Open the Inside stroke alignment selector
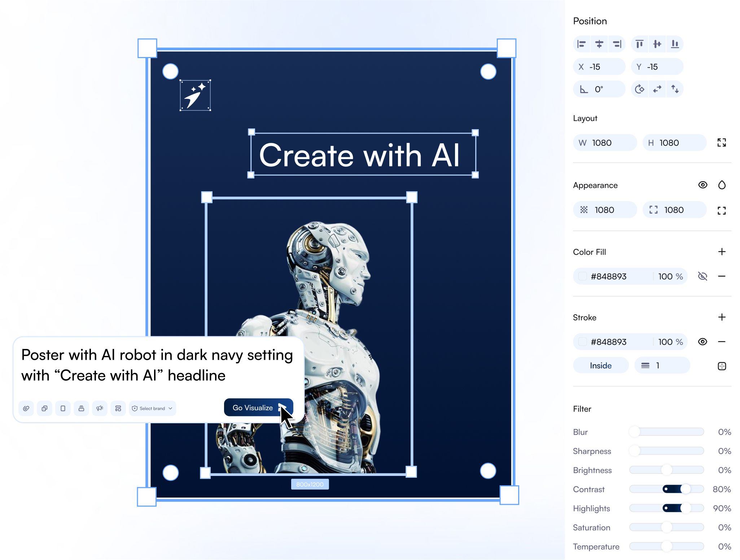 (600, 365)
